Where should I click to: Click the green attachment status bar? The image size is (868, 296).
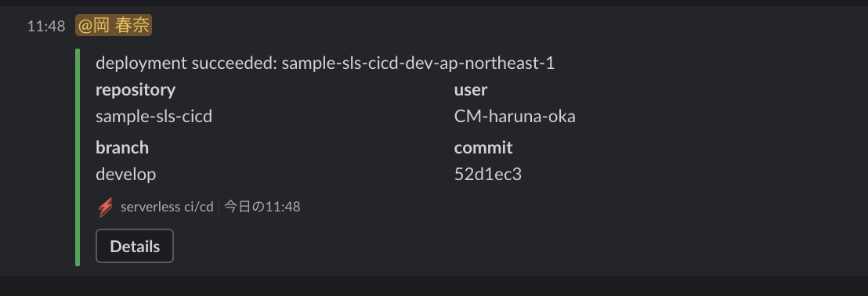click(x=78, y=157)
